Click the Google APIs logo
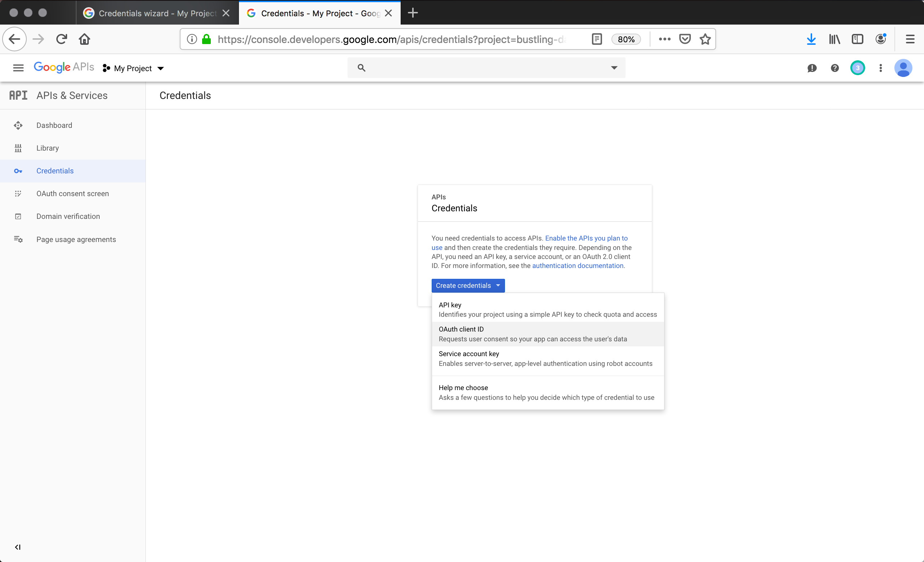This screenshot has height=562, width=924. [x=64, y=68]
